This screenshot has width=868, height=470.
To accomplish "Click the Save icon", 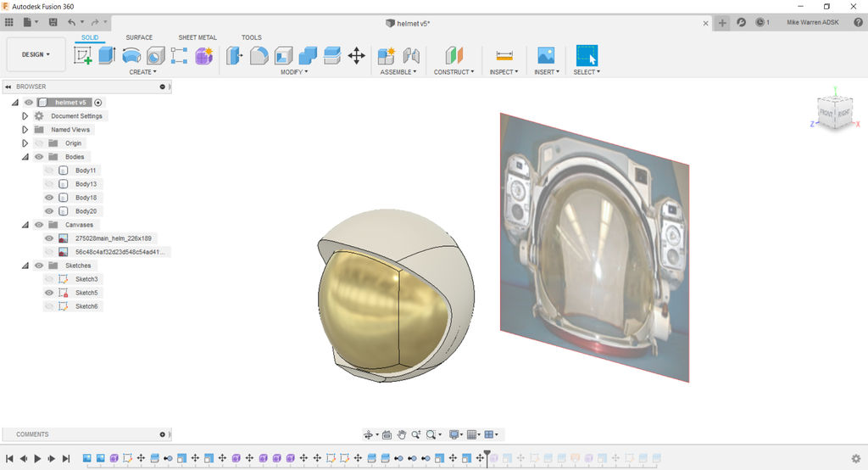I will tap(53, 22).
